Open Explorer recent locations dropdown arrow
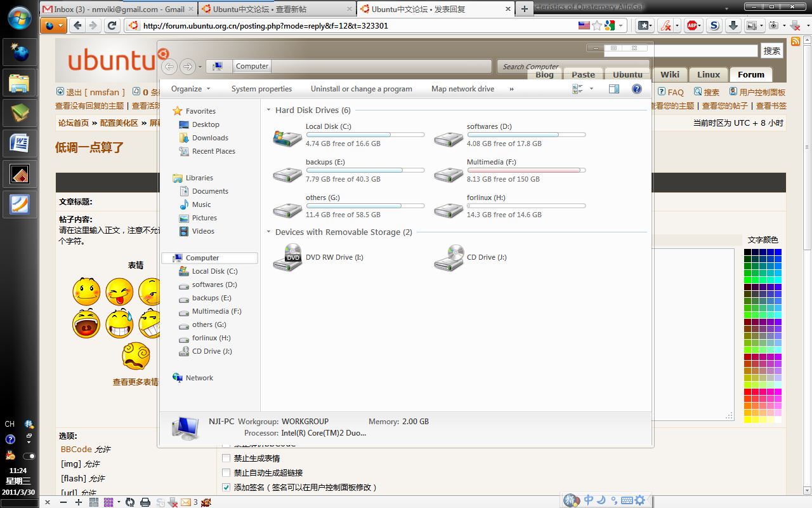This screenshot has height=508, width=812. click(200, 67)
